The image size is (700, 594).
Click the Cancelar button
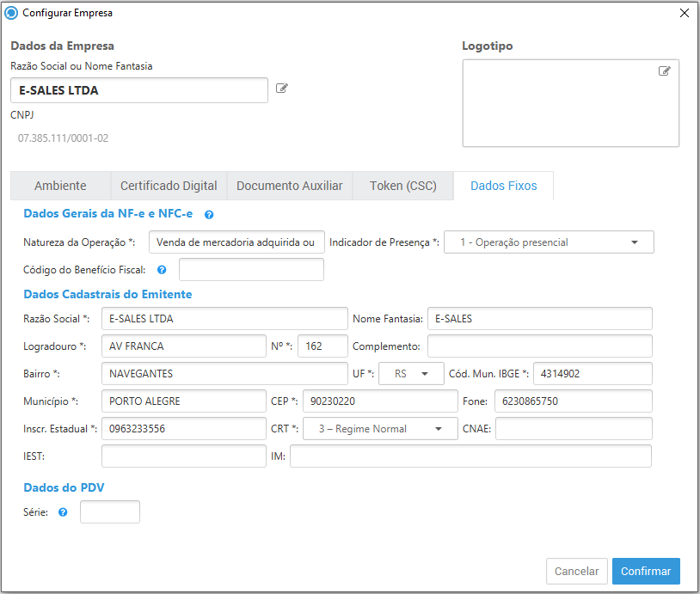(x=576, y=571)
